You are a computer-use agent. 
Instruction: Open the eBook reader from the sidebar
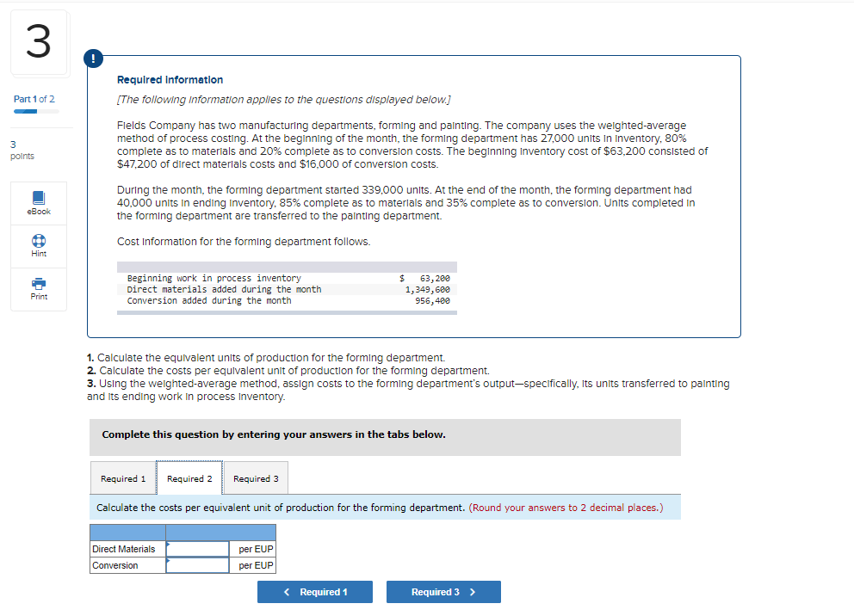tap(38, 202)
